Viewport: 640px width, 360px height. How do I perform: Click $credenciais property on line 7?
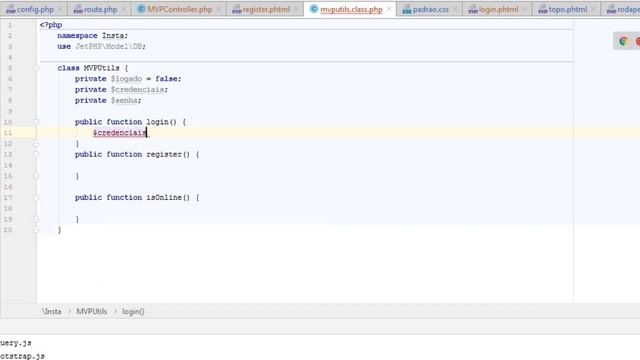tap(138, 90)
